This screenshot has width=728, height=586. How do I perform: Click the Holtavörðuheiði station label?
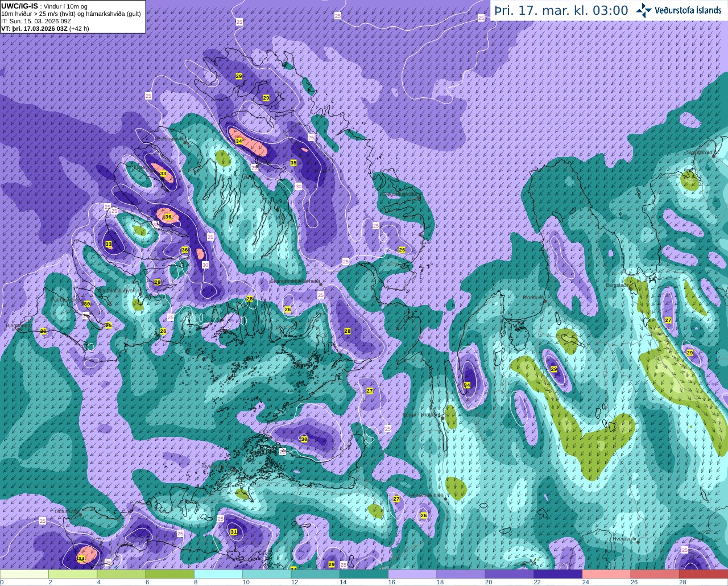point(427,496)
